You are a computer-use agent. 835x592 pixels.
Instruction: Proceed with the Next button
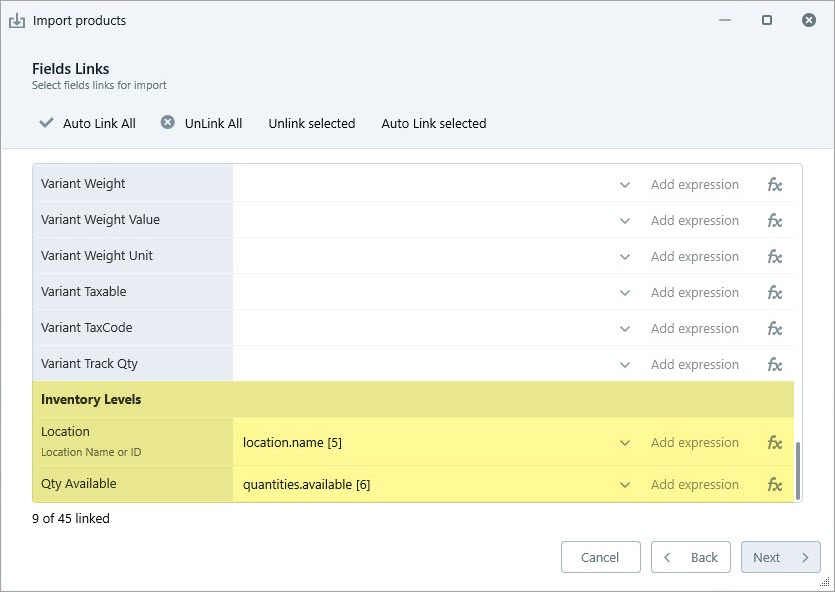point(781,557)
